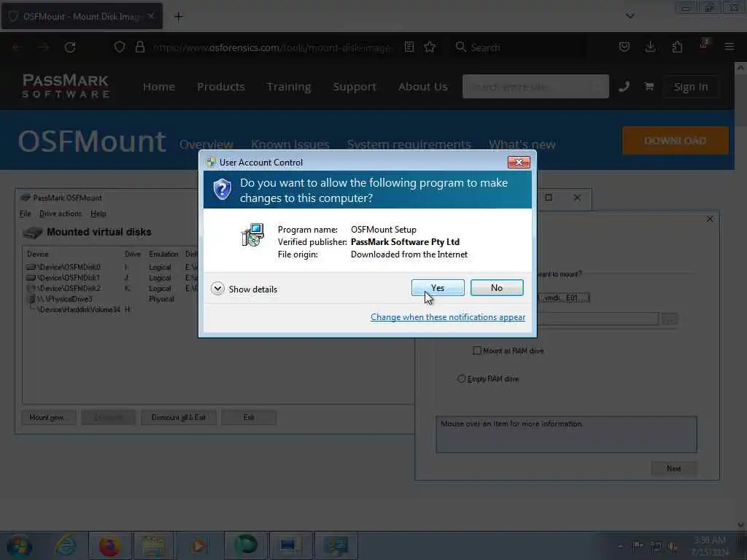The width and height of the screenshot is (747, 560).
Task: Click Dismount all & Exit button
Action: 179,417
